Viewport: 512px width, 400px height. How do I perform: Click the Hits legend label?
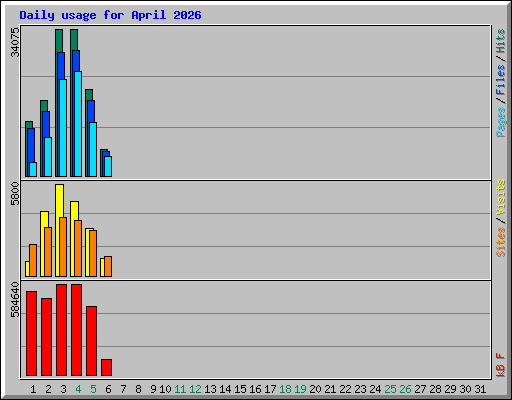500,41
